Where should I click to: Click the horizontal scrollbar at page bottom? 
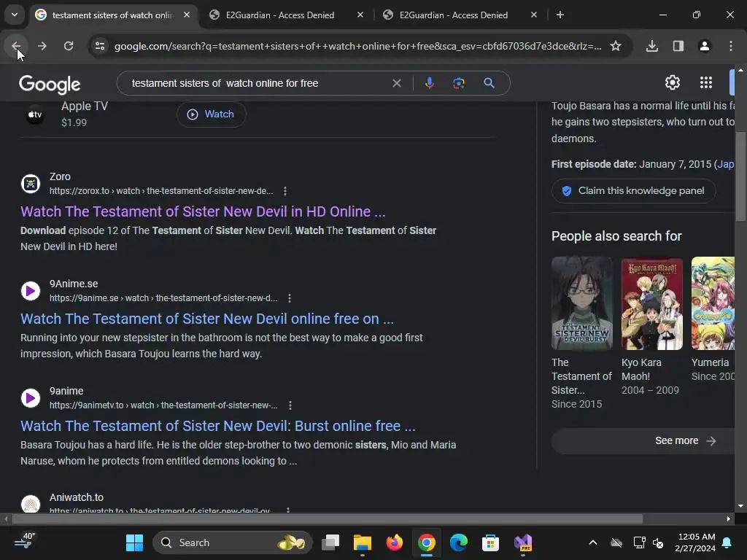click(x=328, y=518)
